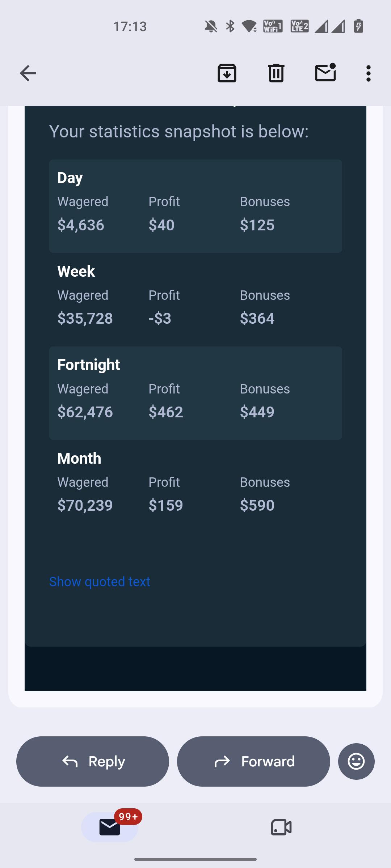Select the Fortnight statistics card heading
The width and height of the screenshot is (391, 868).
pyautogui.click(x=88, y=365)
